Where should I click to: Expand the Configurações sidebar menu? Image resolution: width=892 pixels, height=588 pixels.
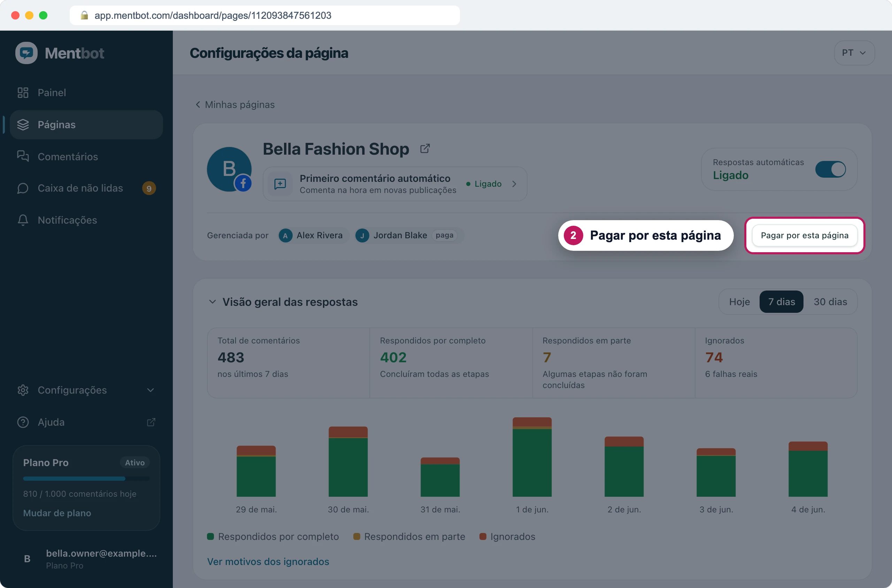(x=86, y=390)
